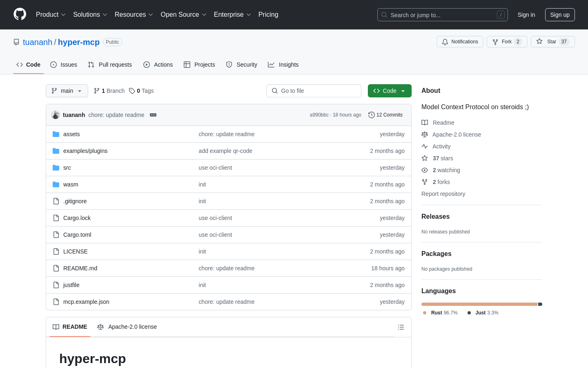Screen dimensions: 588x368
Task: Open the Enterprise dropdown
Action: pyautogui.click(x=232, y=15)
